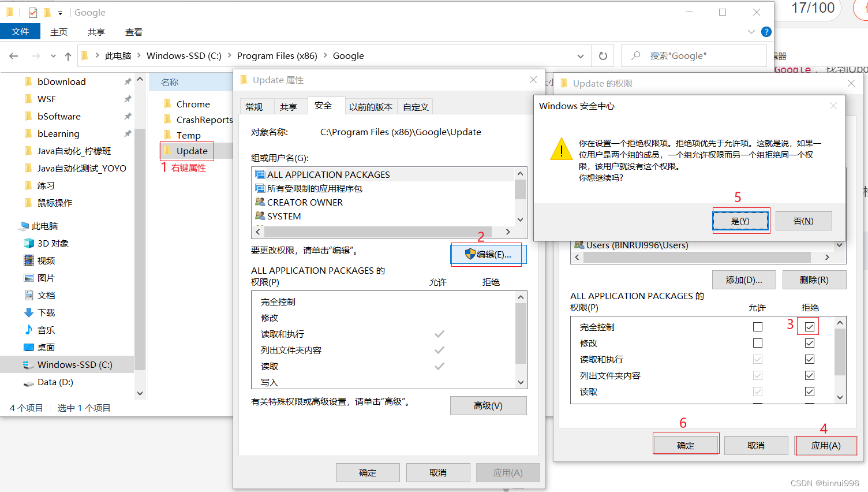Screen dimensions: 868x492
Task: Open 图片 pictures library icon
Action: (28, 278)
